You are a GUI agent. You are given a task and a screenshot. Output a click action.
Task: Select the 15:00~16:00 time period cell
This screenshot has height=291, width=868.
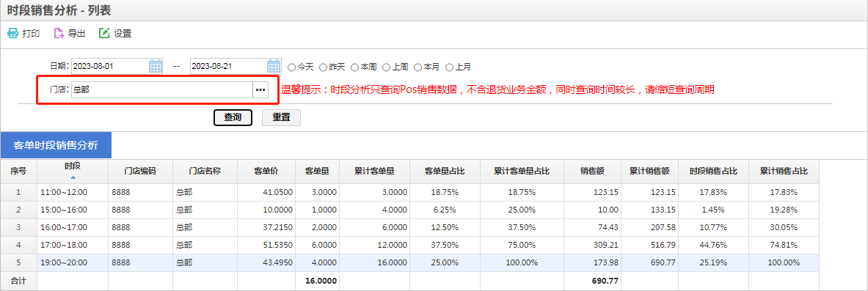click(73, 210)
